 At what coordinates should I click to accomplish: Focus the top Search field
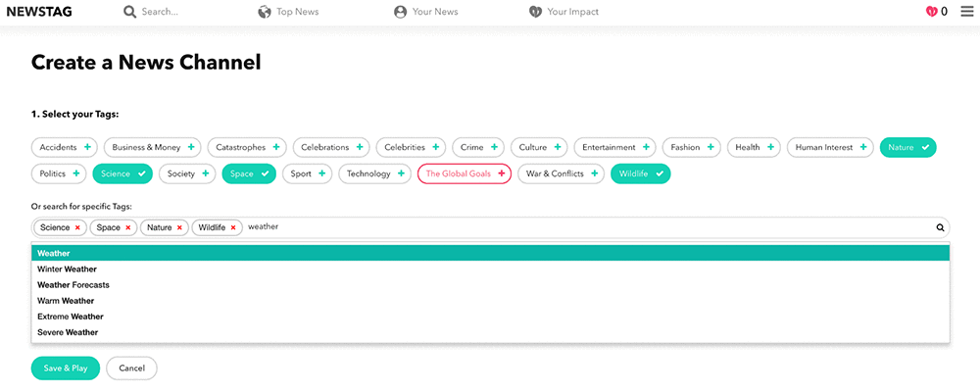point(160,12)
